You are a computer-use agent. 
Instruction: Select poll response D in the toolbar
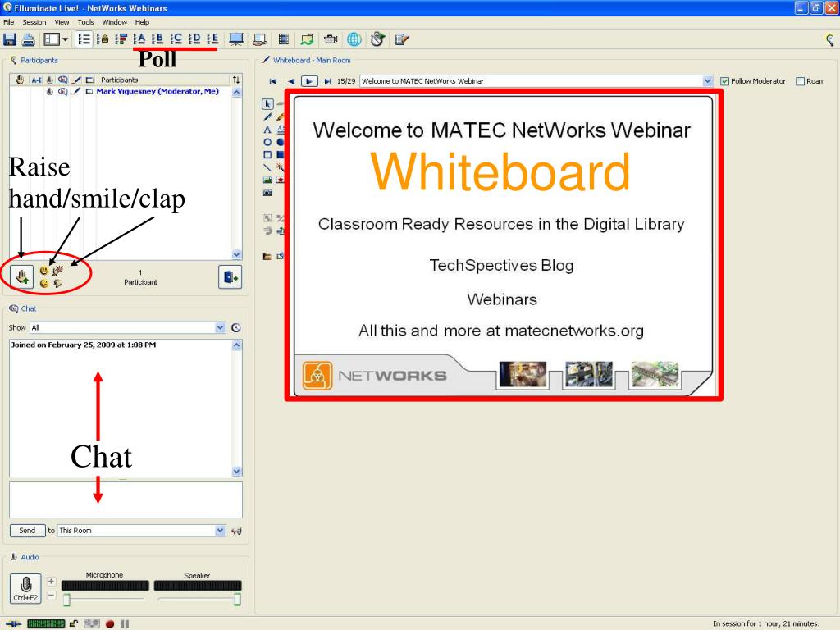click(x=194, y=39)
